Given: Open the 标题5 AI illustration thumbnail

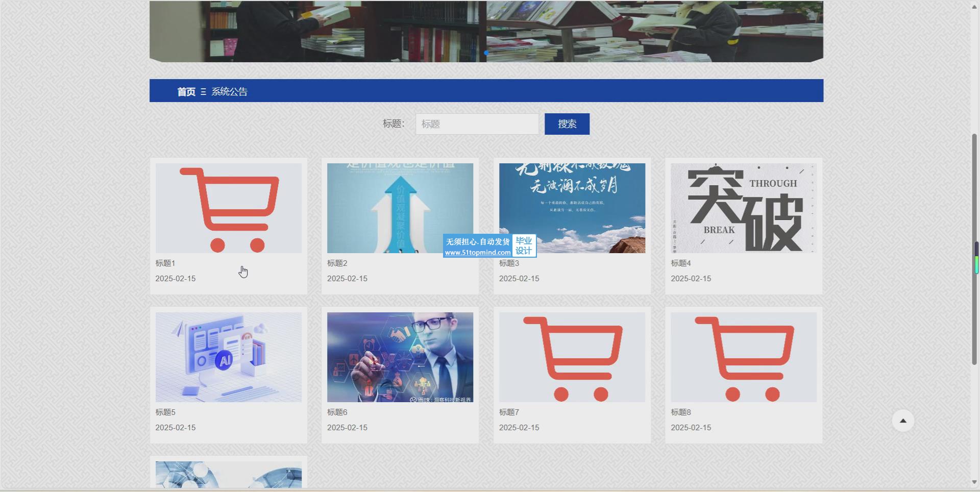Looking at the screenshot, I should pyautogui.click(x=228, y=357).
